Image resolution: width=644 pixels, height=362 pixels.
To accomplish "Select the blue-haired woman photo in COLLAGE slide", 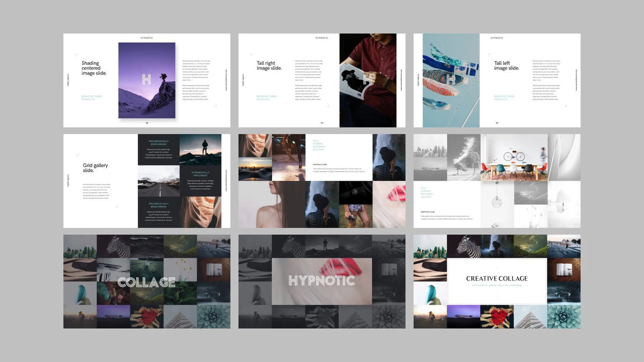I will (x=80, y=293).
